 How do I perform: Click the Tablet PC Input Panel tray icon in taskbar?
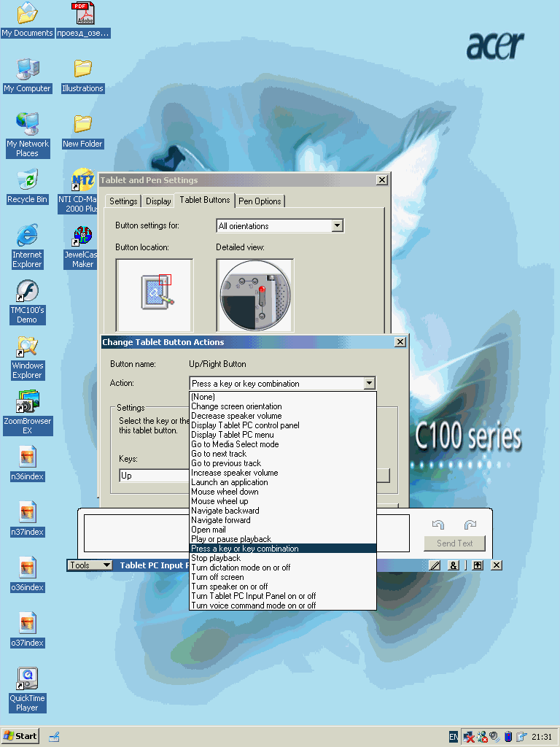point(54,737)
